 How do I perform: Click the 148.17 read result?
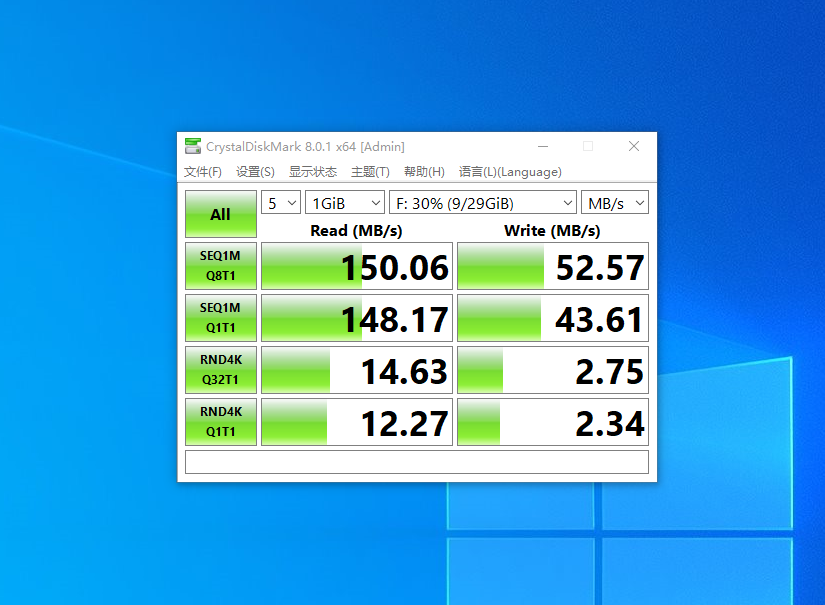click(x=357, y=318)
